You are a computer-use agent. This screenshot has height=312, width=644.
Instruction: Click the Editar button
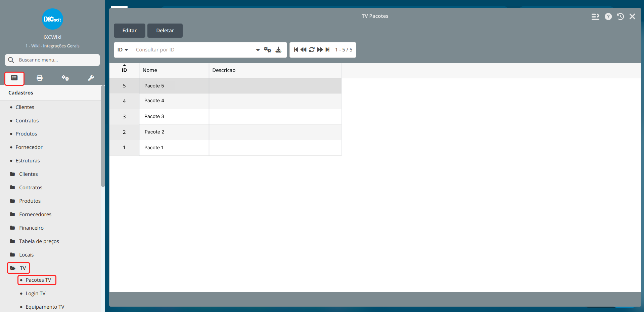click(x=130, y=31)
